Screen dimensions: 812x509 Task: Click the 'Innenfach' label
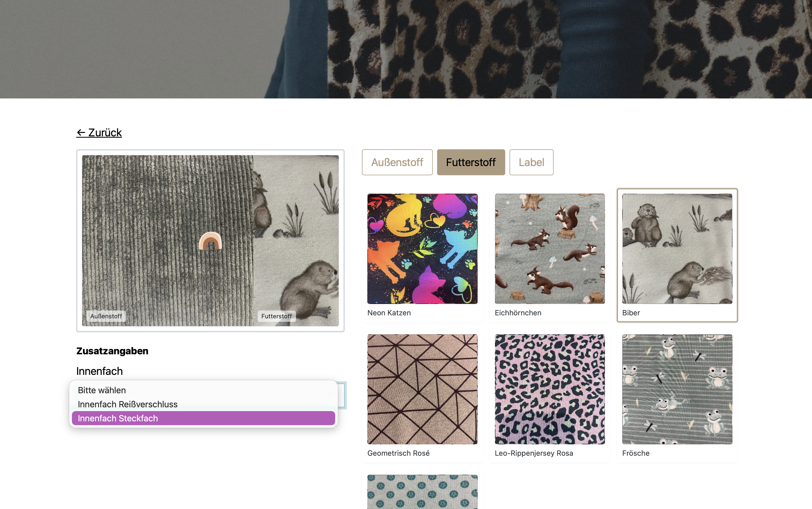point(99,371)
